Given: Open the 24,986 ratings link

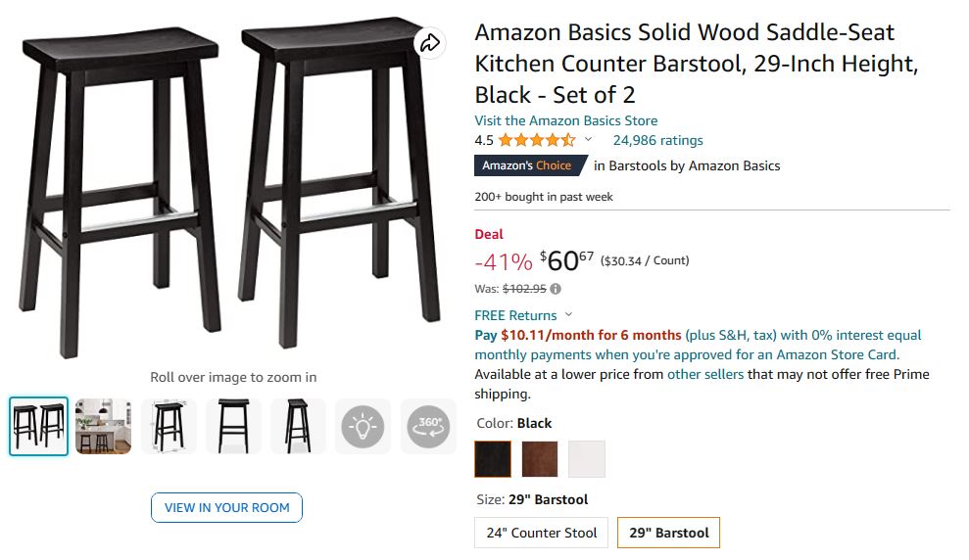Looking at the screenshot, I should point(657,140).
